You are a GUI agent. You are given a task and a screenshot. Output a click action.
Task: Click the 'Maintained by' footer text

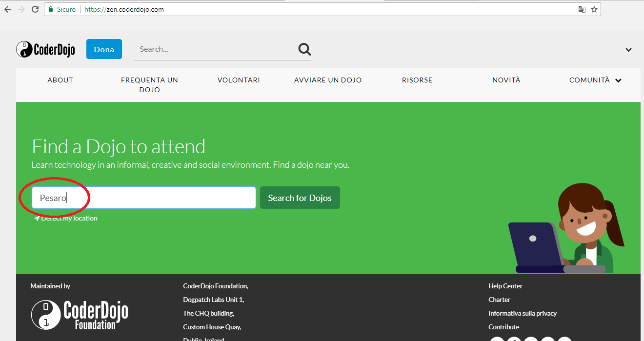pyautogui.click(x=50, y=286)
